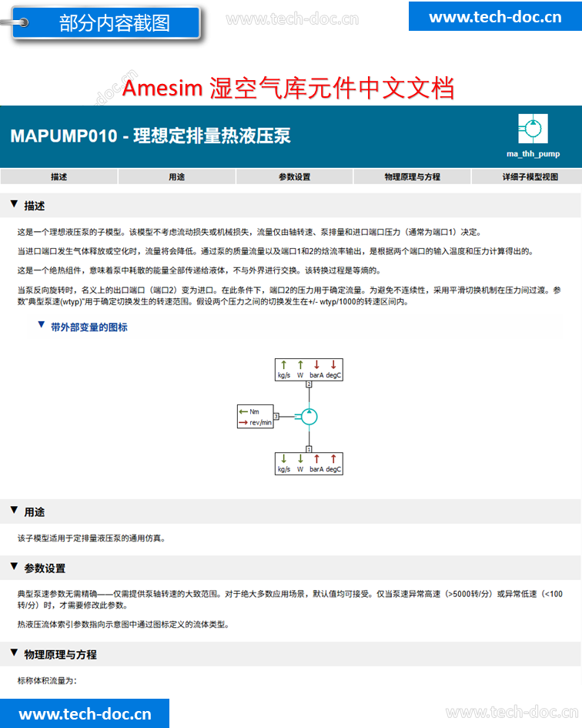Collapse the 用途 section triangle

pos(14,511)
